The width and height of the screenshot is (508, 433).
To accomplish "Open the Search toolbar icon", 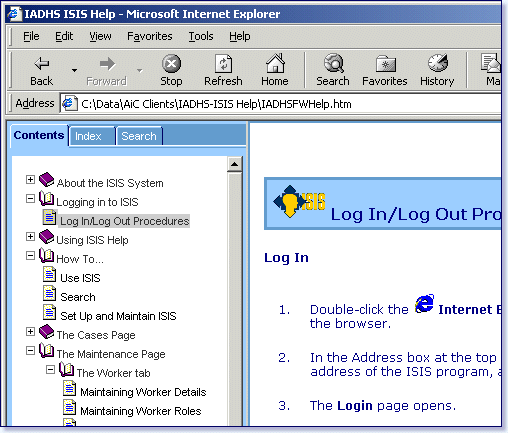I will [334, 63].
